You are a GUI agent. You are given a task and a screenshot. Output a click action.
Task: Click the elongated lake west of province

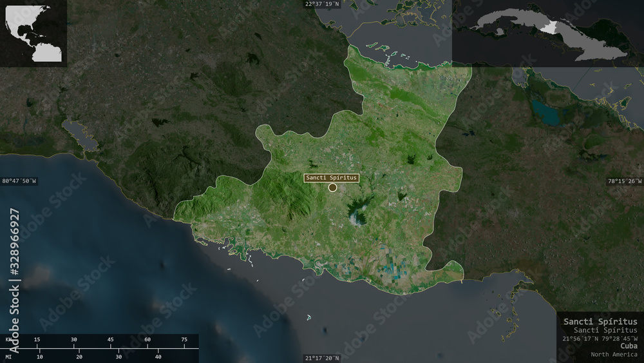point(80,135)
